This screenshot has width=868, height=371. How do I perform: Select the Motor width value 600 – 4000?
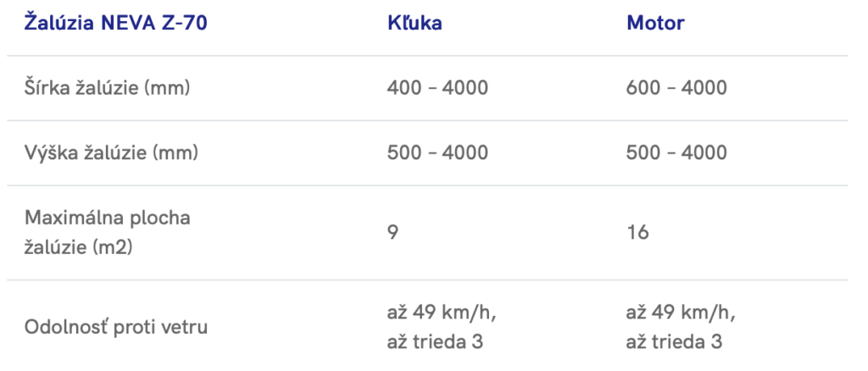pyautogui.click(x=676, y=88)
